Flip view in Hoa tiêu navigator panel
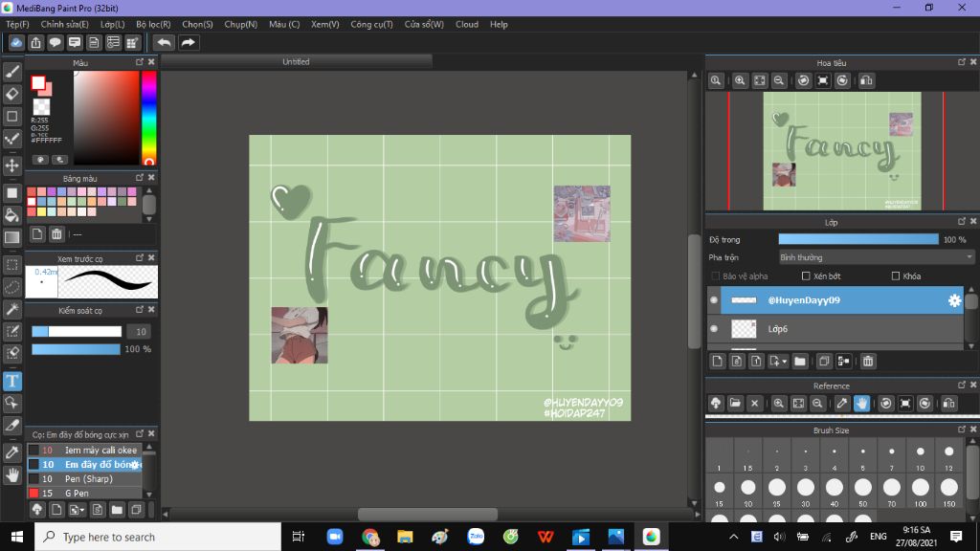Screen dimensions: 980x551 coord(866,80)
